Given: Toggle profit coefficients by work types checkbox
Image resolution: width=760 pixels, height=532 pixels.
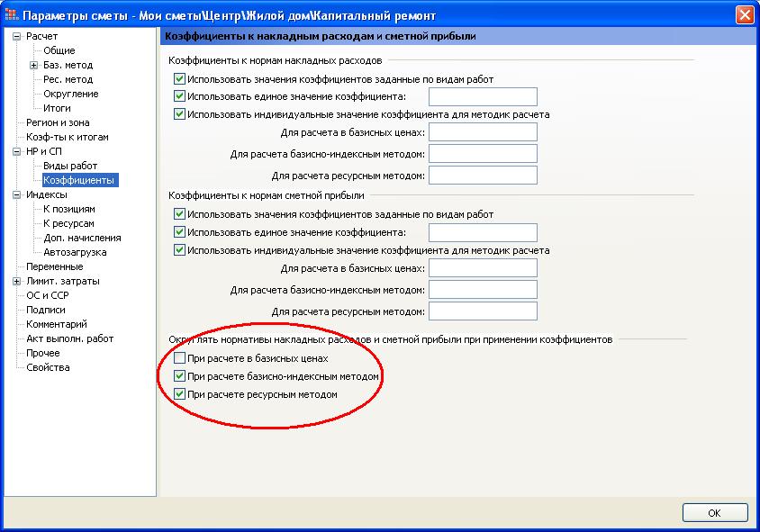Looking at the screenshot, I should click(179, 214).
